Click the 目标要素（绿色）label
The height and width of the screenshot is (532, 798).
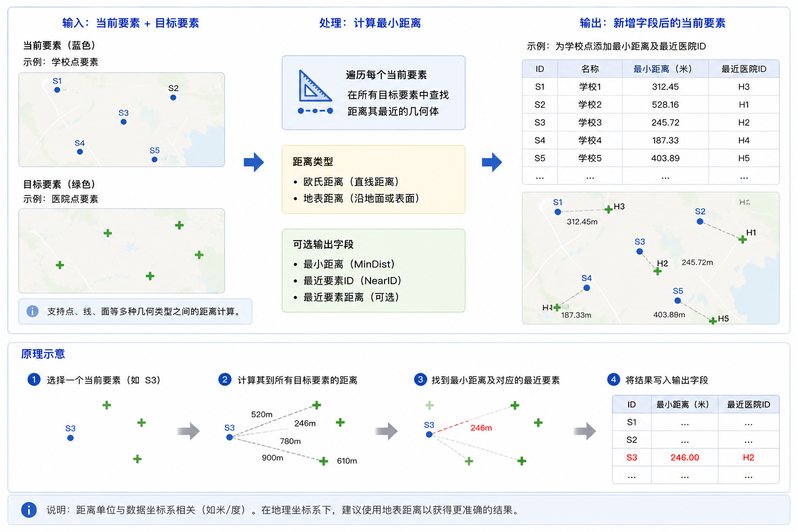click(x=61, y=184)
